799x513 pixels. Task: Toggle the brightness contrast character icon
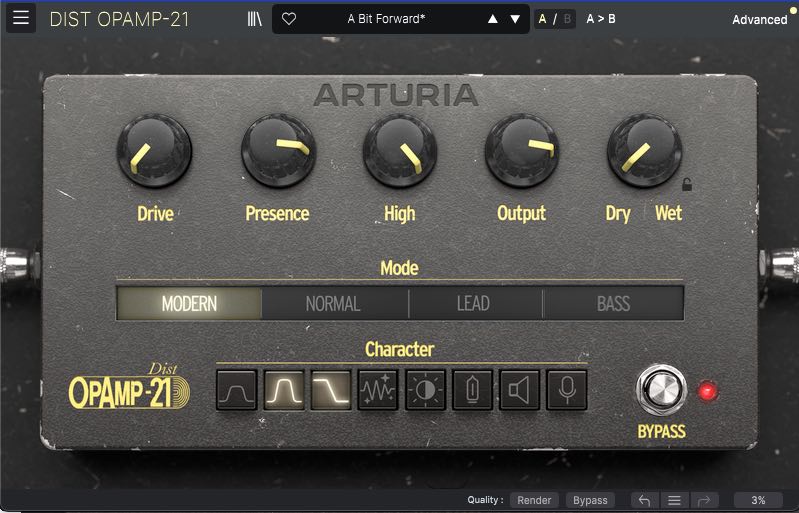pos(425,390)
